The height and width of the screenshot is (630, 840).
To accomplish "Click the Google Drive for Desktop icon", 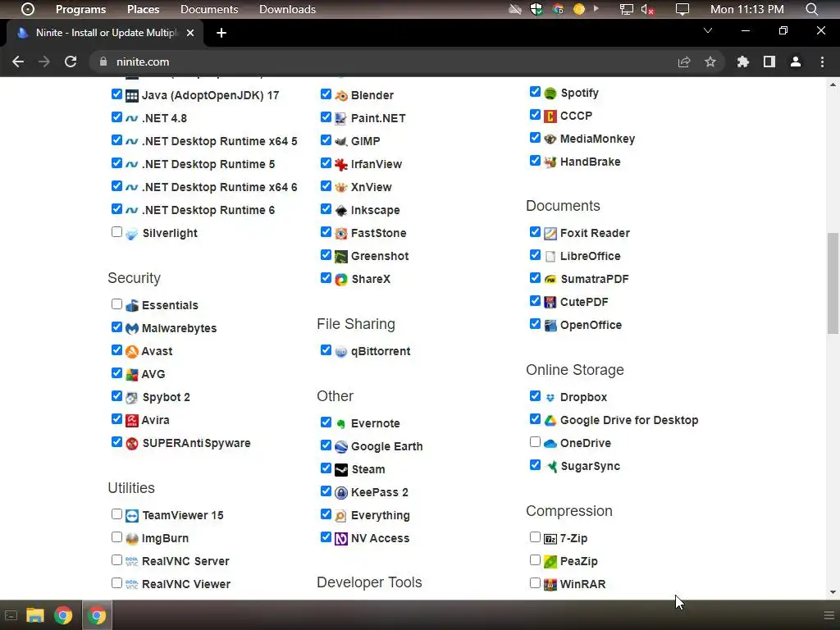I will [x=550, y=421].
